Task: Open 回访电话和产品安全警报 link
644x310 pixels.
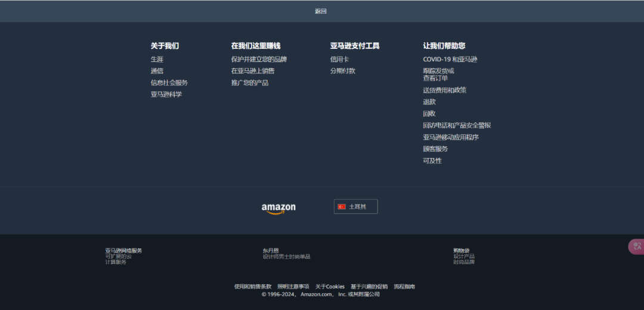Action: tap(457, 126)
